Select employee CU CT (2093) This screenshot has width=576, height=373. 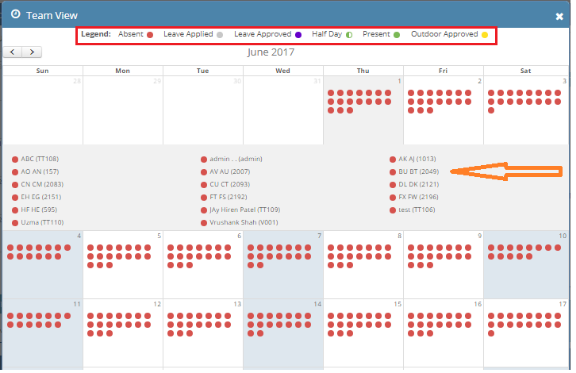point(230,184)
